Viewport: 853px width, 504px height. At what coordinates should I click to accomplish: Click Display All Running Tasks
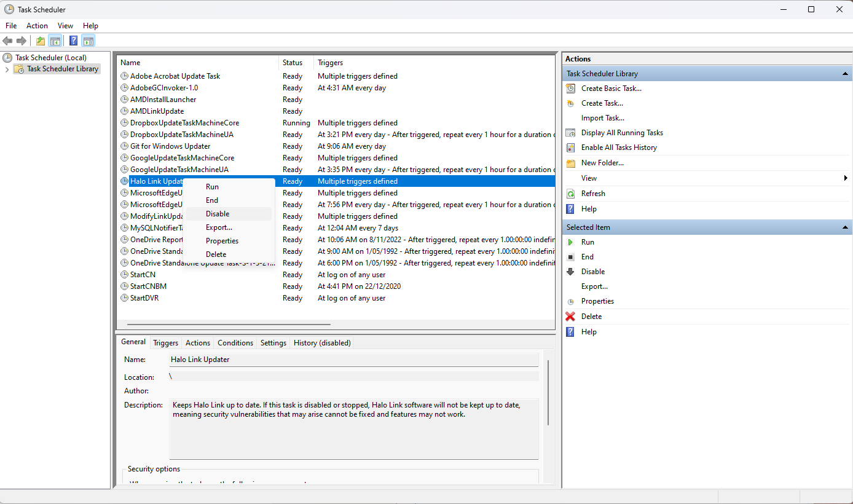(x=622, y=132)
